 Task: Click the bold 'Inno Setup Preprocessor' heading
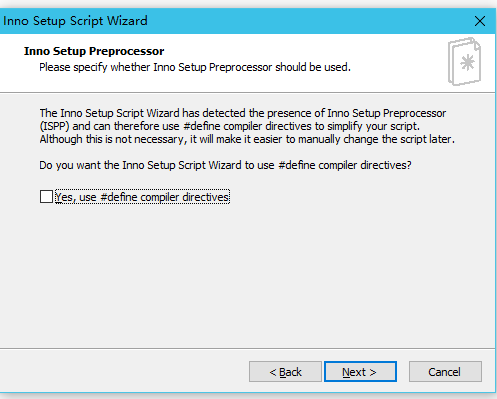coord(94,51)
